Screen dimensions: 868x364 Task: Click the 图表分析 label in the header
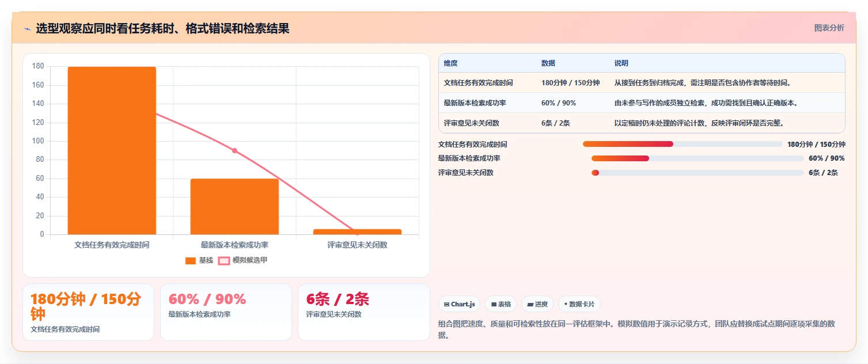pyautogui.click(x=829, y=28)
